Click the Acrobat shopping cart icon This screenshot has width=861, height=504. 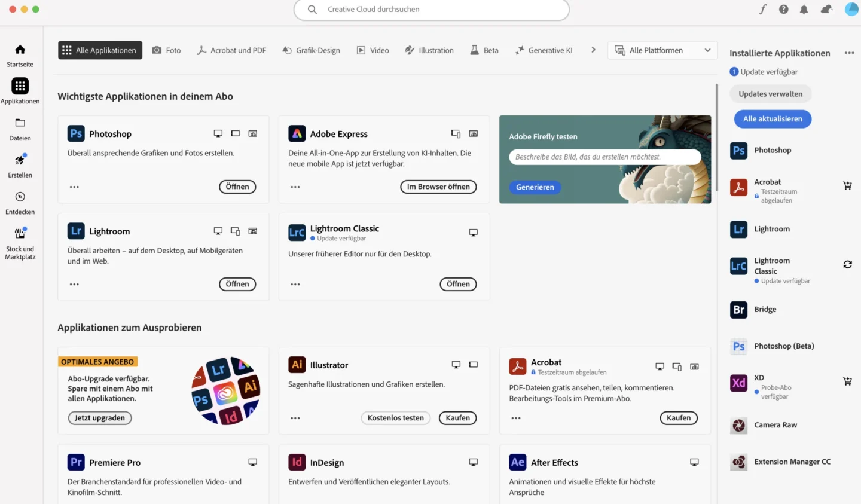[x=847, y=186]
